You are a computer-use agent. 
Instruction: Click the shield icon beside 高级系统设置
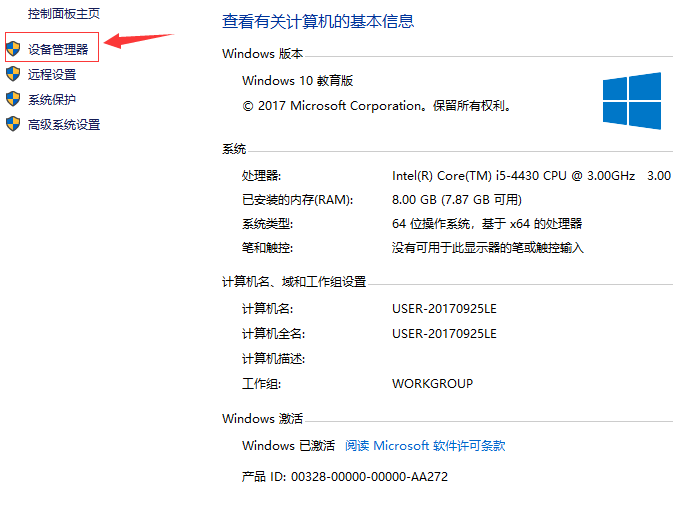pos(13,125)
